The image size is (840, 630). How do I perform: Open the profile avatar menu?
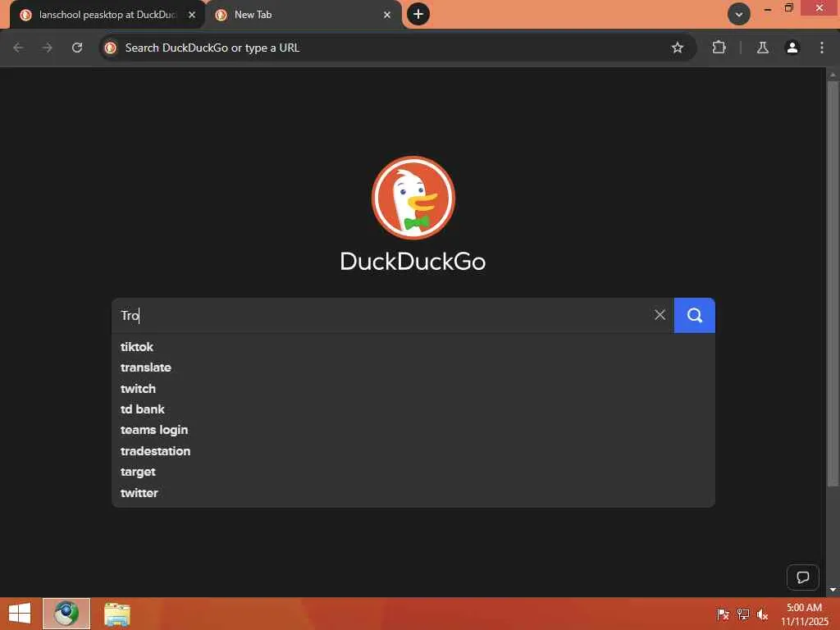pos(792,48)
